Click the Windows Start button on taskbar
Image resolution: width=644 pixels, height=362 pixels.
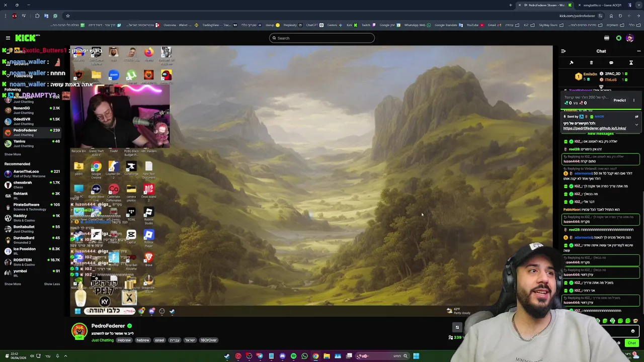tap(416, 356)
